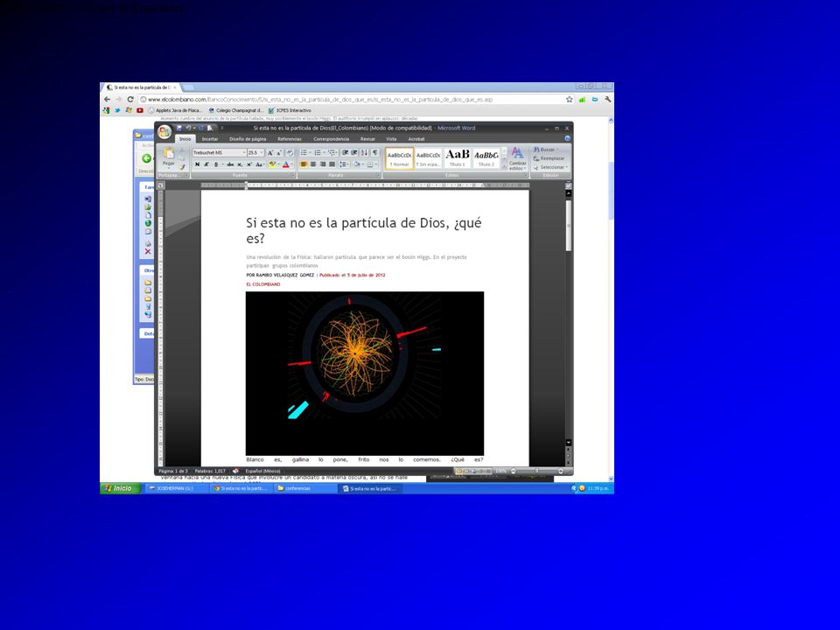
Task: Center the paragraph text
Action: [313, 164]
